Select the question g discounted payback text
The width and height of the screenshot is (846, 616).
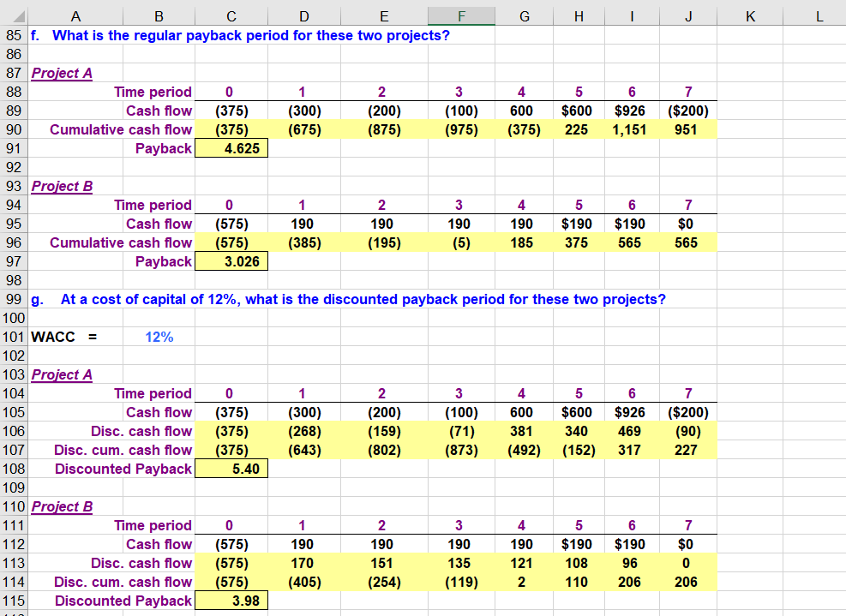(x=363, y=299)
